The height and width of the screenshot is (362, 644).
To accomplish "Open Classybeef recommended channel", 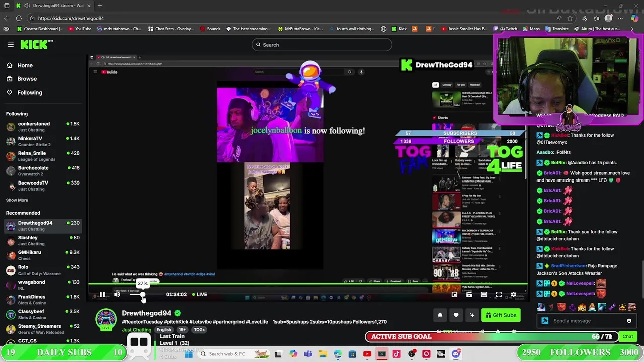I will tap(43, 314).
